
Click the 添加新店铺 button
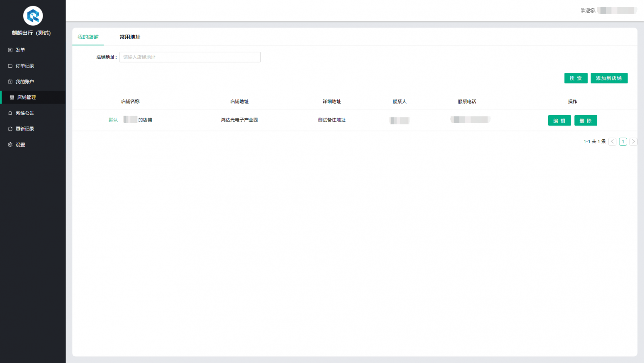[x=609, y=78]
